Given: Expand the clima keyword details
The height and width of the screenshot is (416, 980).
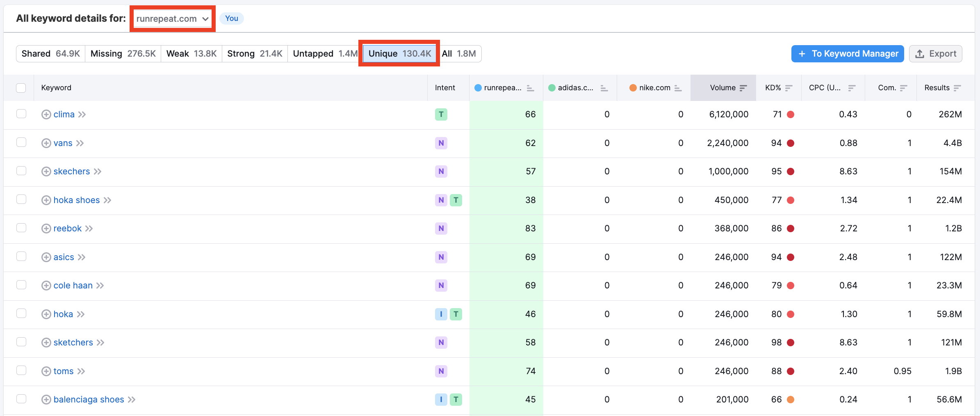Looking at the screenshot, I should [x=46, y=114].
